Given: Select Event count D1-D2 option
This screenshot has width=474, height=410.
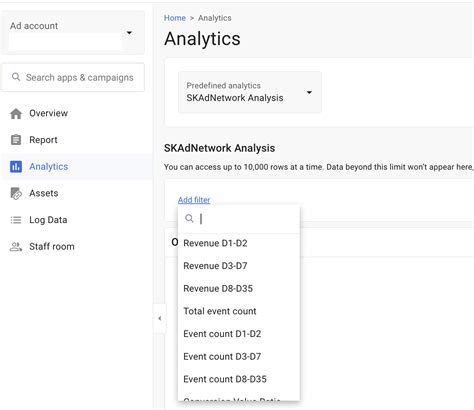Looking at the screenshot, I should [239, 334].
